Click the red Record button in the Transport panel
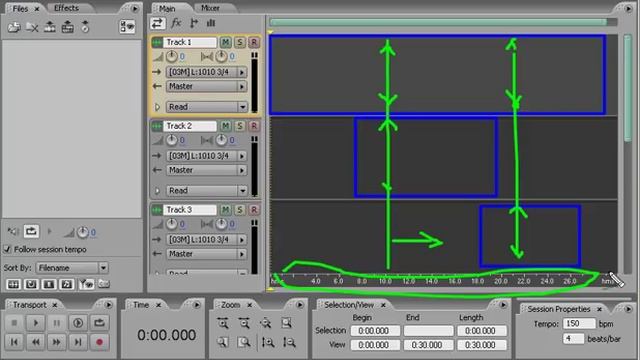Screen dimensions: 640x360 tap(99, 342)
